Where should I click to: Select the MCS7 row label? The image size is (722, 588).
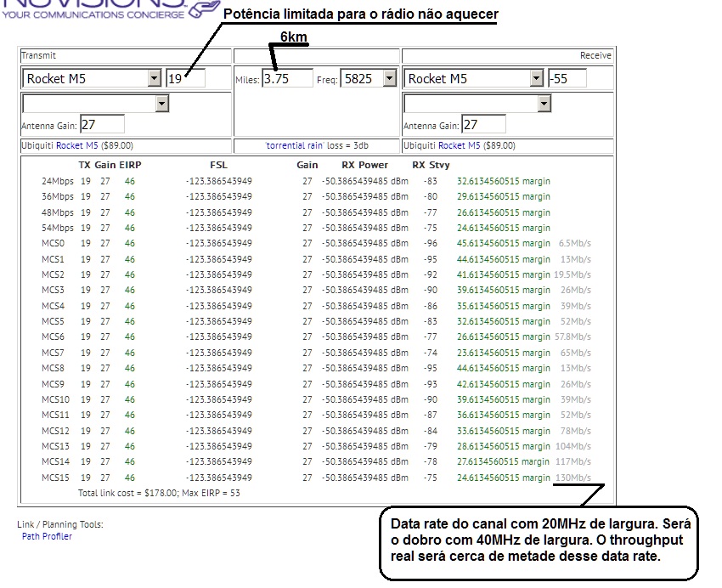click(x=53, y=353)
